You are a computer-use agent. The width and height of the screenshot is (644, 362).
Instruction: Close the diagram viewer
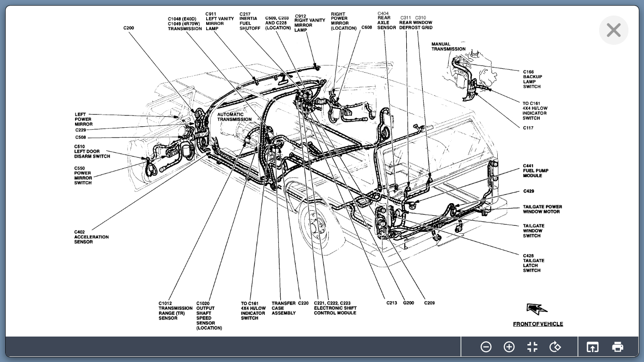point(613,30)
